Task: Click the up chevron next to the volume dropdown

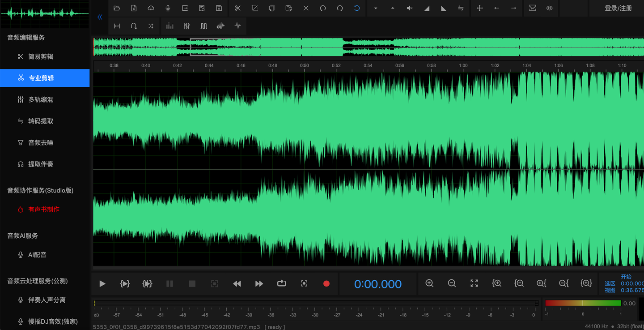Action: pos(392,8)
